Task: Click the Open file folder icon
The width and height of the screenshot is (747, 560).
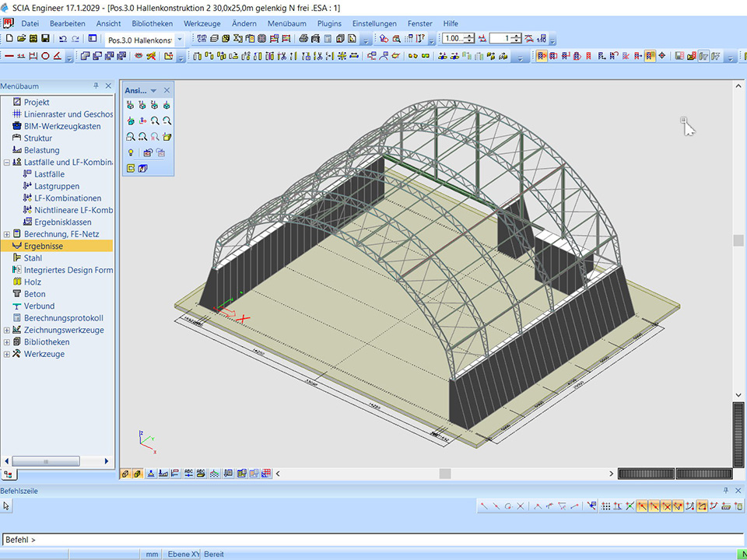Action: (21, 38)
